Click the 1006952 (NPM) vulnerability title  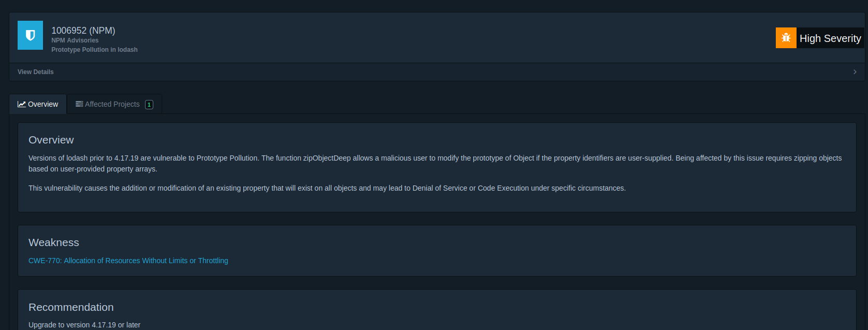tap(83, 31)
